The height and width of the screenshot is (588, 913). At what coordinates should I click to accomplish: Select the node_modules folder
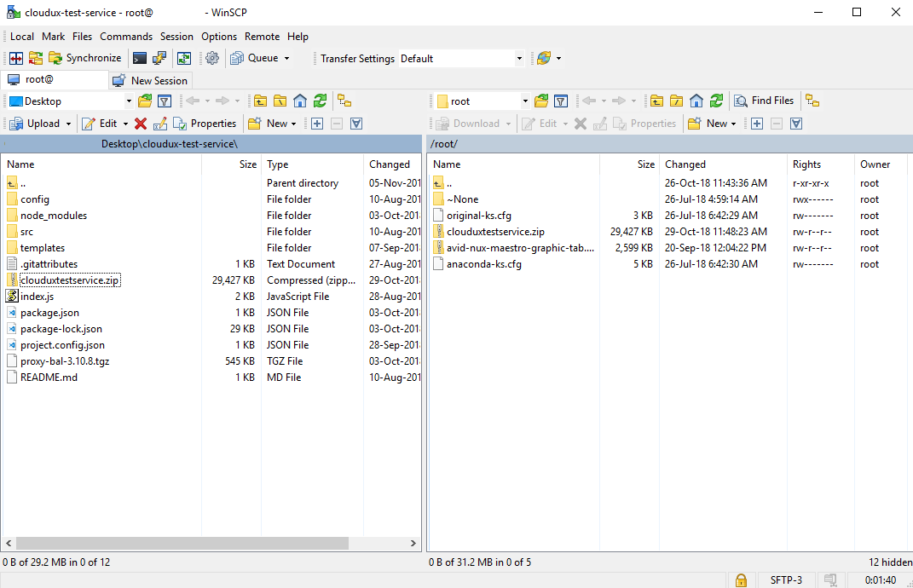pyautogui.click(x=54, y=216)
